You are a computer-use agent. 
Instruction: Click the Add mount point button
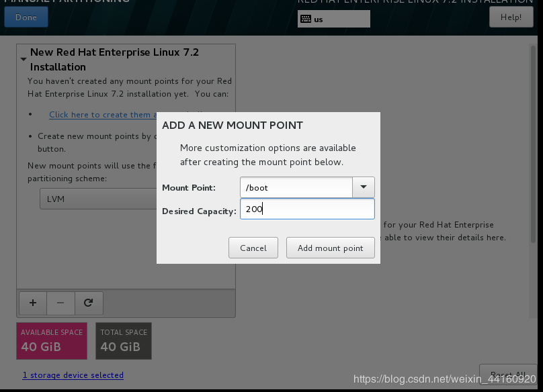(x=331, y=248)
